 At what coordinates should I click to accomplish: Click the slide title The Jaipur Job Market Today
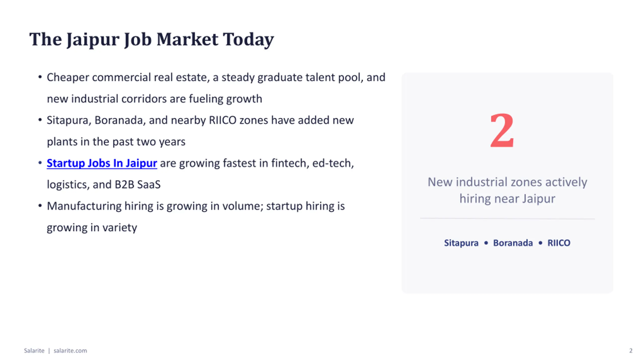click(x=151, y=39)
